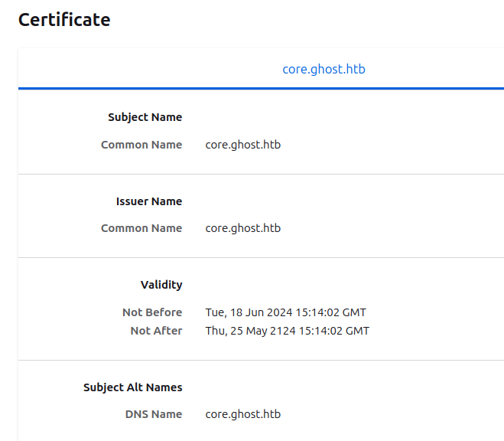Click the Not Before label
504x441 pixels.
pos(152,312)
